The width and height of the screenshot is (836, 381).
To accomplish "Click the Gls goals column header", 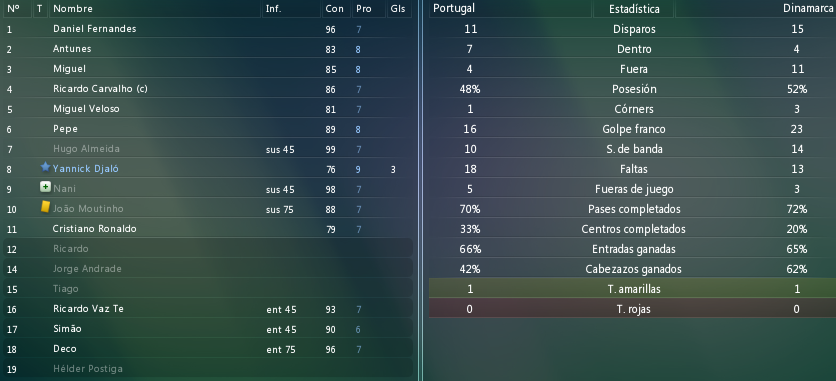I will point(398,9).
